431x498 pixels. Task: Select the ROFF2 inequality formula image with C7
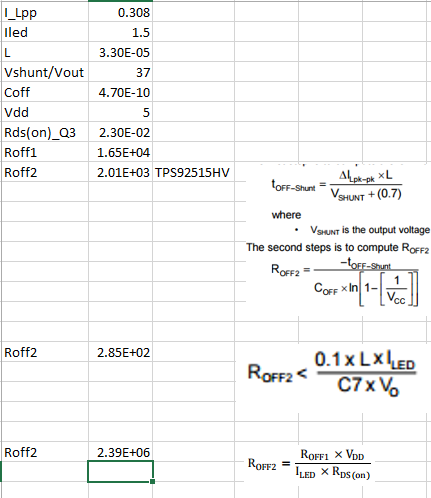tap(332, 373)
